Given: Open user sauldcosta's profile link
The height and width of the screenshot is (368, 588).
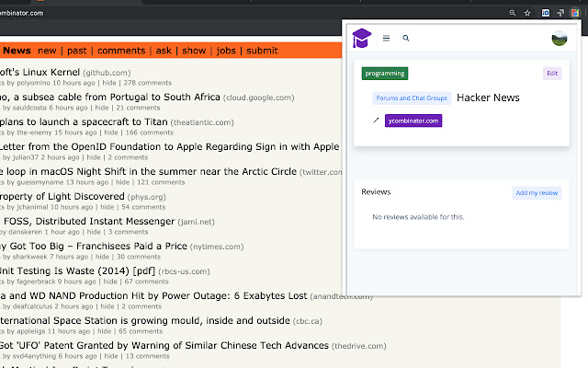Looking at the screenshot, I should (x=29, y=108).
